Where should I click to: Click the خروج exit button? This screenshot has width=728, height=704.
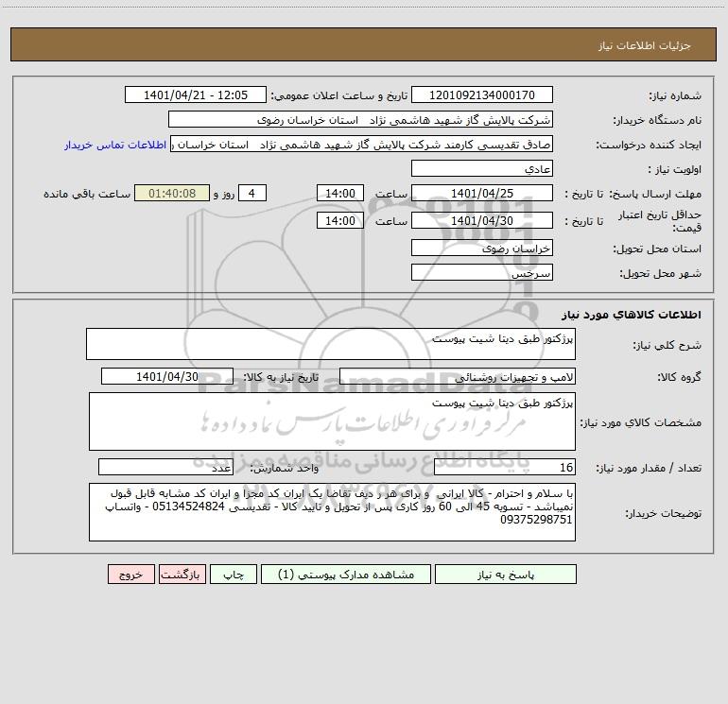point(130,574)
